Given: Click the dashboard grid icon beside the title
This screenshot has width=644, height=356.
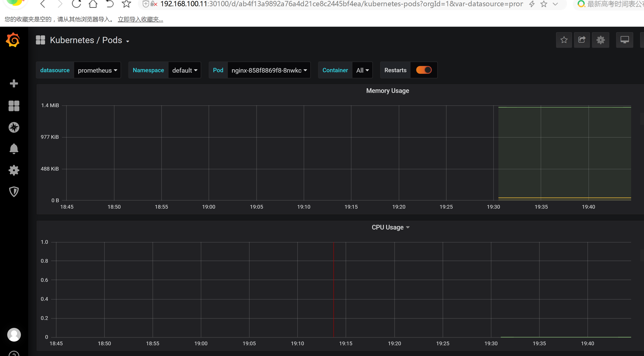Looking at the screenshot, I should point(40,40).
